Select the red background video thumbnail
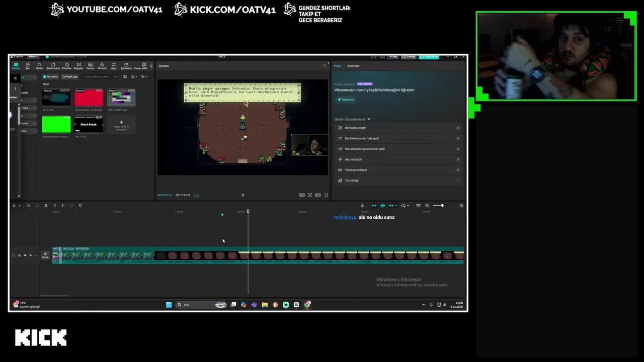The height and width of the screenshot is (362, 644). [x=89, y=97]
